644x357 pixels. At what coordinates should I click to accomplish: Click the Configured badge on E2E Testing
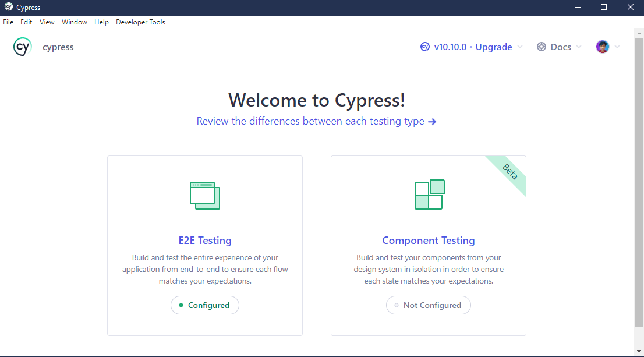[x=204, y=305]
